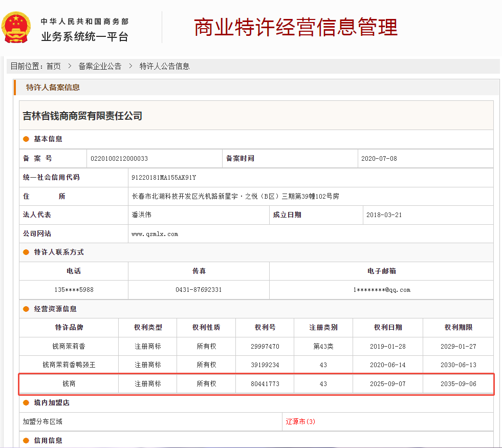Select expiry date 2029-01-27
Screen dimensions: 502x448
458,346
